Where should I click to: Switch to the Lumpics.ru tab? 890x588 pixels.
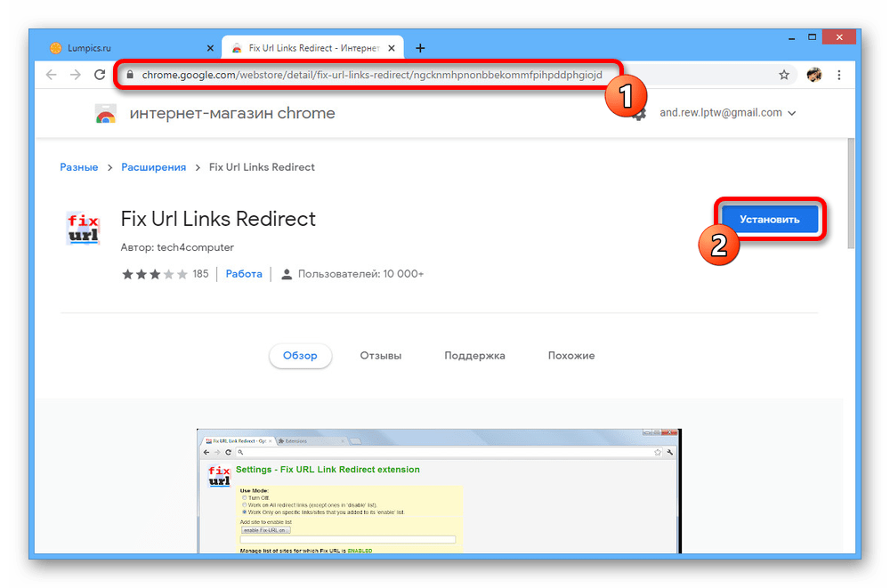point(131,48)
